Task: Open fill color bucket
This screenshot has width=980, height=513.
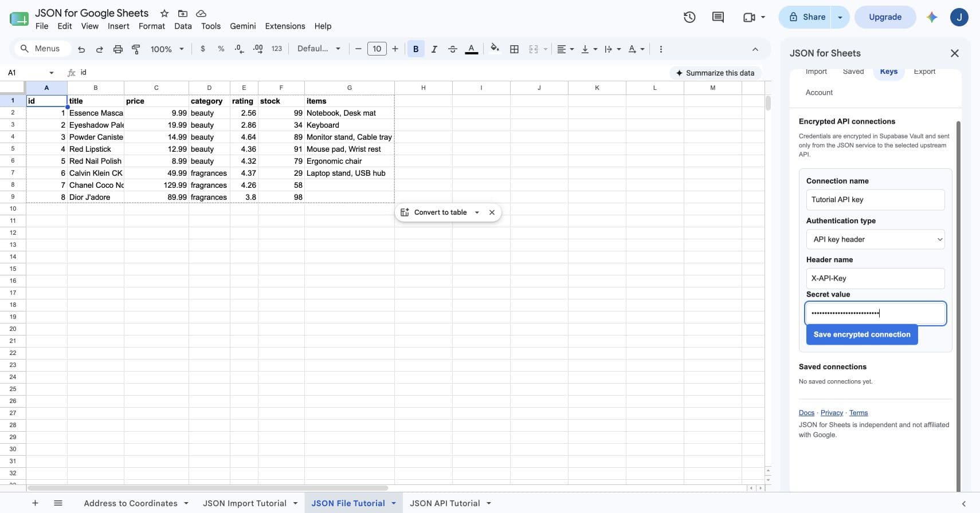Action: coord(495,49)
